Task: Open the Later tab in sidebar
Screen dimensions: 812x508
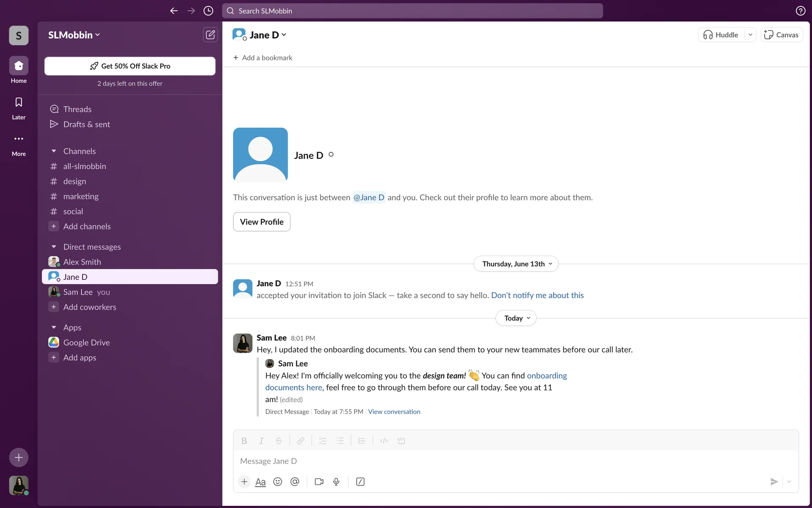Action: pos(19,108)
